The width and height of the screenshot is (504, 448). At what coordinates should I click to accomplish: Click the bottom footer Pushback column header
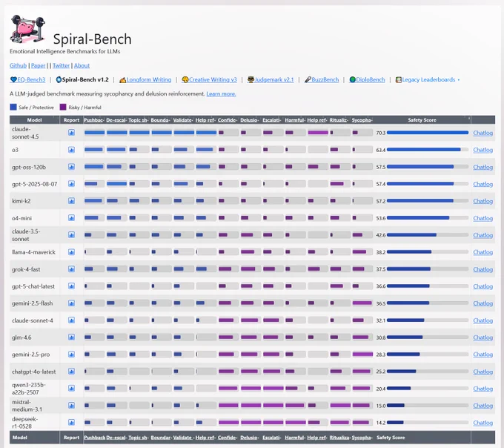95,438
